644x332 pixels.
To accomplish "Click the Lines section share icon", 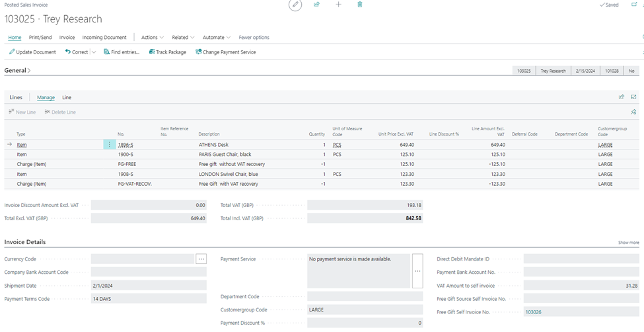I will coord(622,97).
